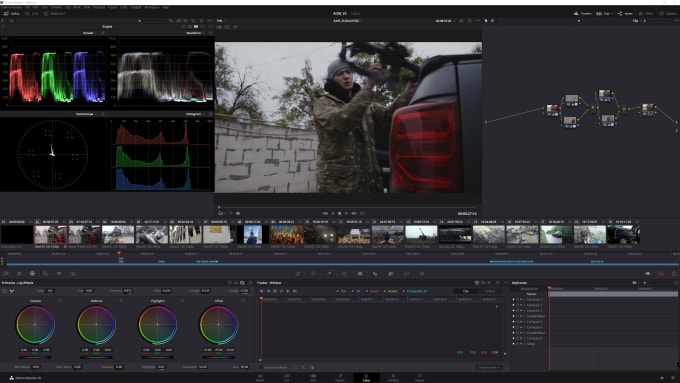Switch to the Deliver page
The width and height of the screenshot is (680, 383).
(419, 377)
